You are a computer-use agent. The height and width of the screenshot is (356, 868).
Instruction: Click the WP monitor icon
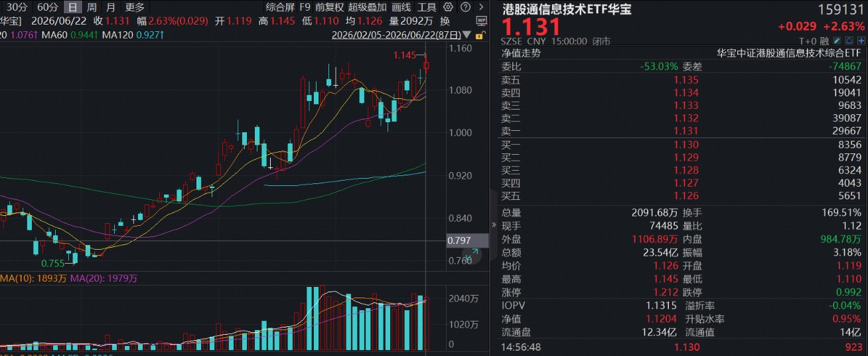point(482,21)
